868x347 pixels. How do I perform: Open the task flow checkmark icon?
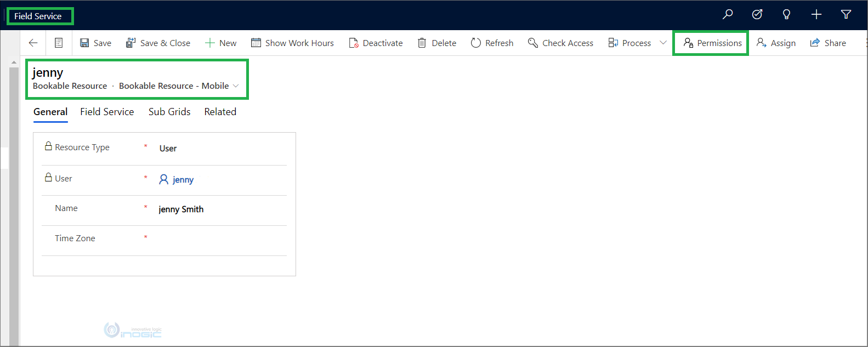coord(757,15)
